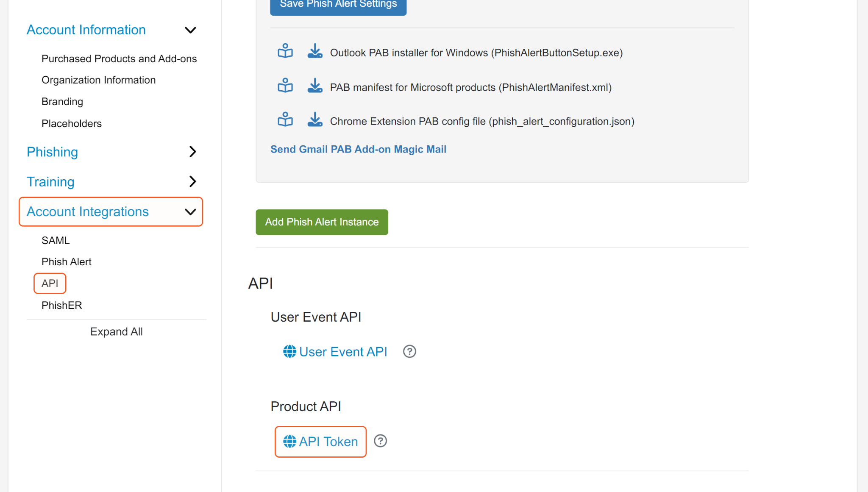Screen dimensions: 868x492
Task: Click help icon next to User Event API
Action: [409, 351]
